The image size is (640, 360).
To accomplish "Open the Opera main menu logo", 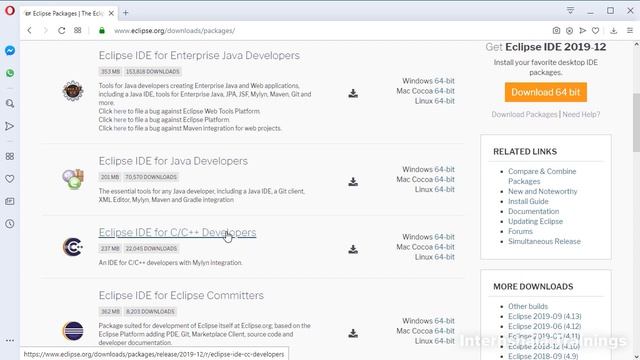I will (x=10, y=11).
